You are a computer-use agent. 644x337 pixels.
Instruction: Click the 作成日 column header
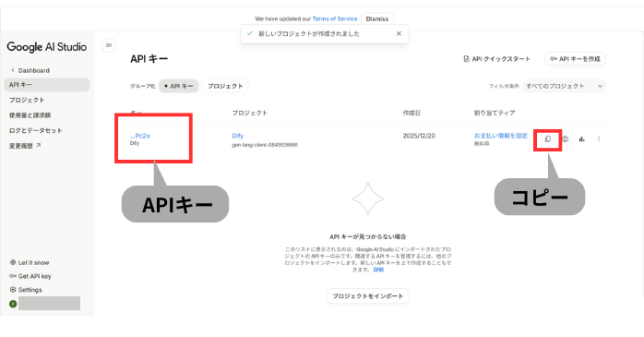[411, 113]
